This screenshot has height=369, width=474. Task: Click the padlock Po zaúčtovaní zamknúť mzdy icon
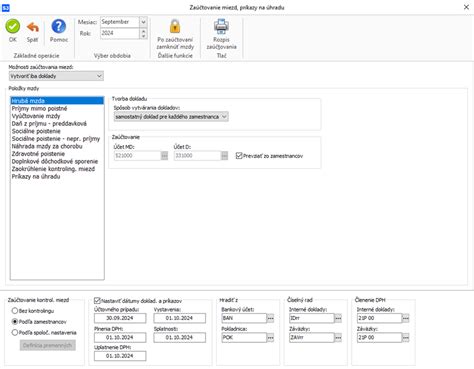tap(175, 26)
